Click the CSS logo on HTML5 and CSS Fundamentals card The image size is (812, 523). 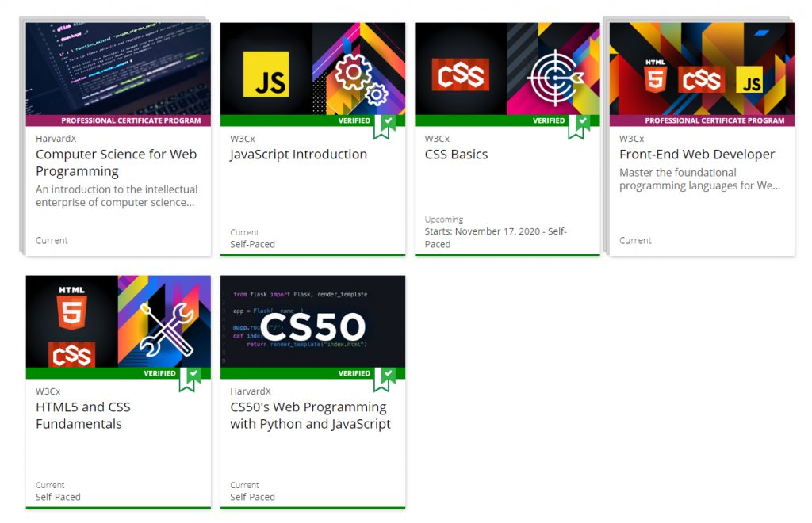tap(71, 354)
